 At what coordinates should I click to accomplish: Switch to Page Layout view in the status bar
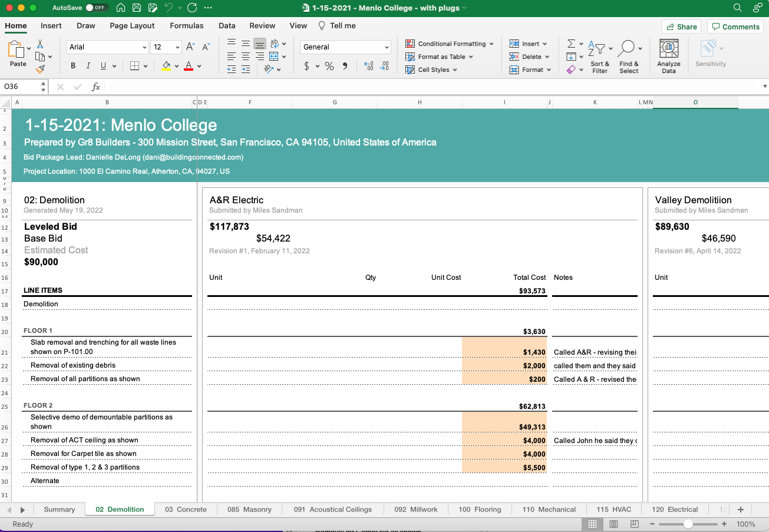(x=613, y=524)
